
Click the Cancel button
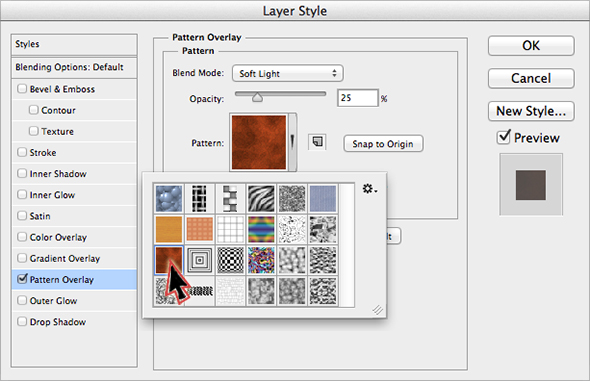(531, 78)
